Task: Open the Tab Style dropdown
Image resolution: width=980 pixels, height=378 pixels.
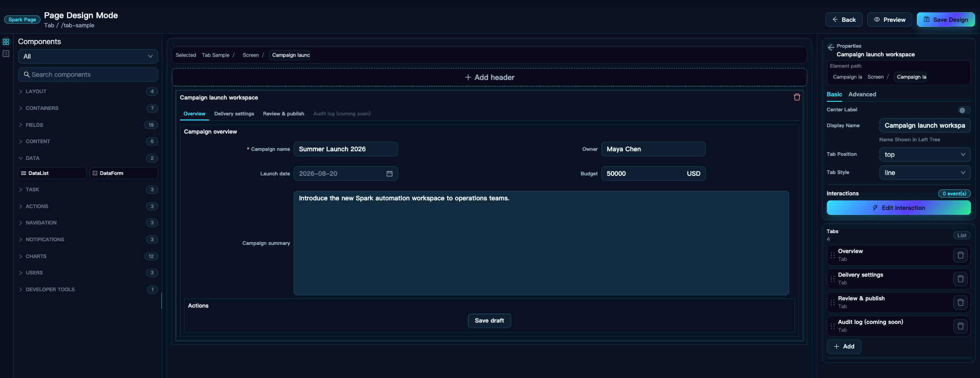Action: coord(925,173)
